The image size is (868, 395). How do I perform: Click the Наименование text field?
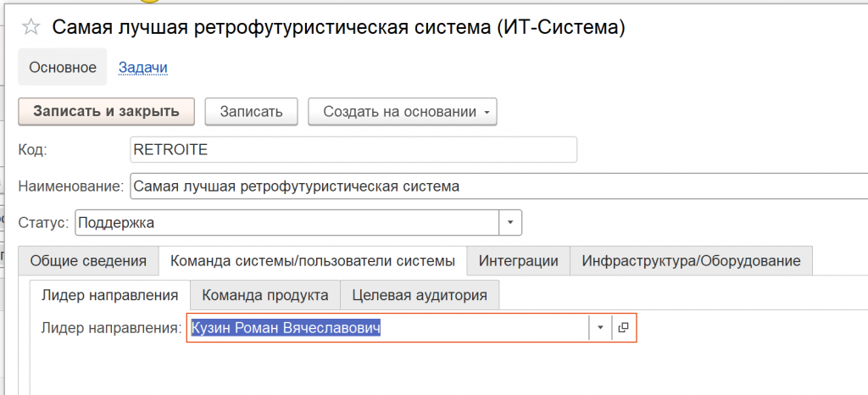492,186
